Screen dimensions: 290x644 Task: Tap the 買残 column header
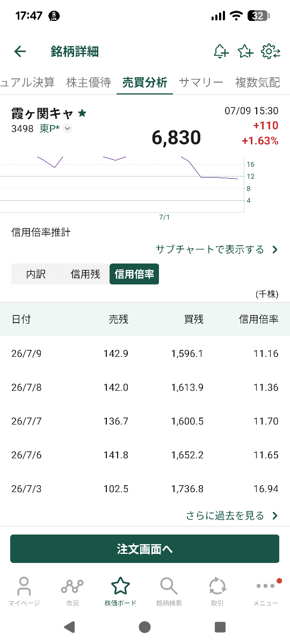pyautogui.click(x=194, y=319)
